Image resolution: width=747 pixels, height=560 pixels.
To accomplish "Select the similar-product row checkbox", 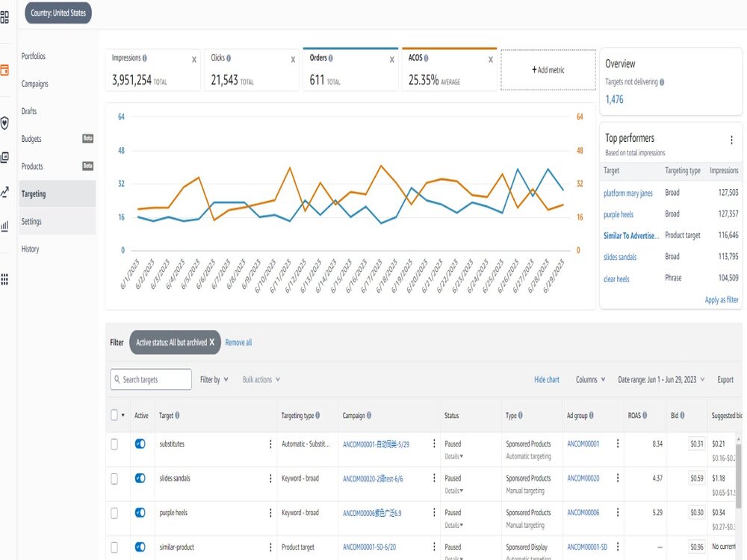I will point(114,547).
